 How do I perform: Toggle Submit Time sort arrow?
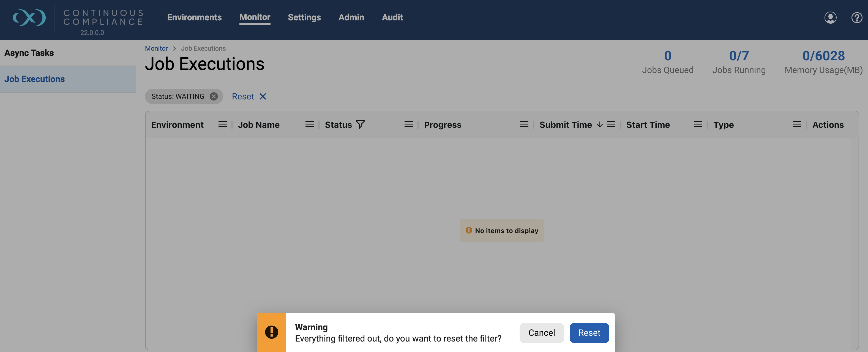599,125
